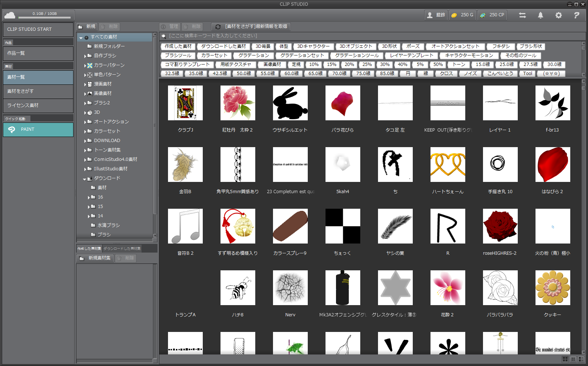Open 素材をさがす in the sidebar
This screenshot has height=366, width=588.
pos(38,91)
